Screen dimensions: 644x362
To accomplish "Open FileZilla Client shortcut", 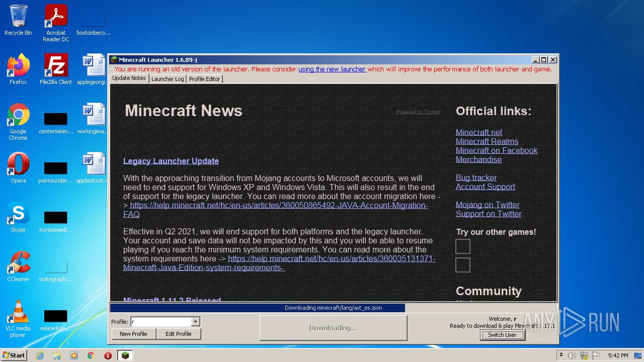I will point(56,69).
